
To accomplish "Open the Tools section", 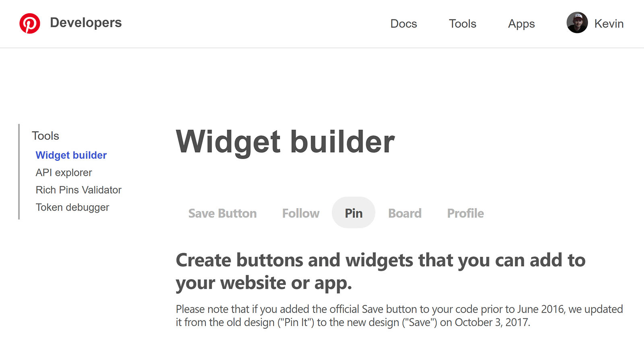I will [462, 24].
